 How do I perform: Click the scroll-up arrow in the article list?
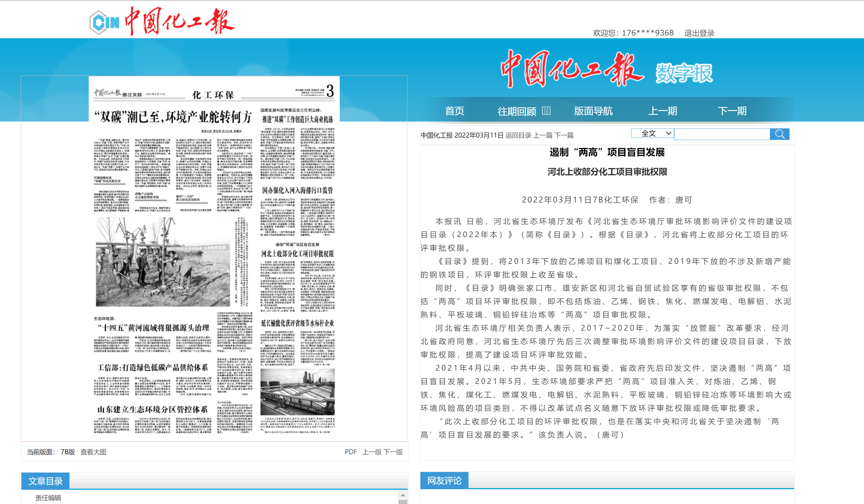(x=403, y=495)
